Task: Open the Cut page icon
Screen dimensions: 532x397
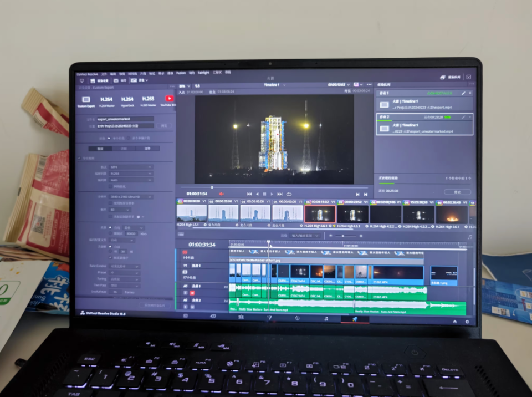Action: (x=213, y=316)
